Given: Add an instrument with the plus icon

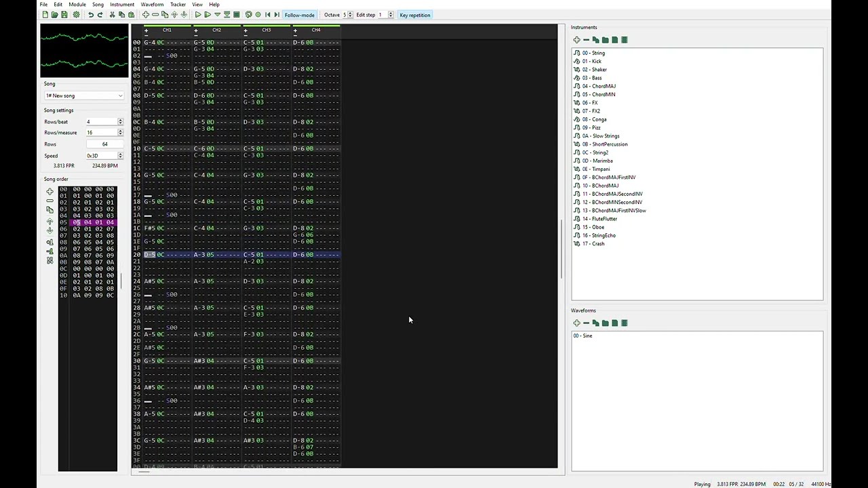Looking at the screenshot, I should pyautogui.click(x=576, y=40).
